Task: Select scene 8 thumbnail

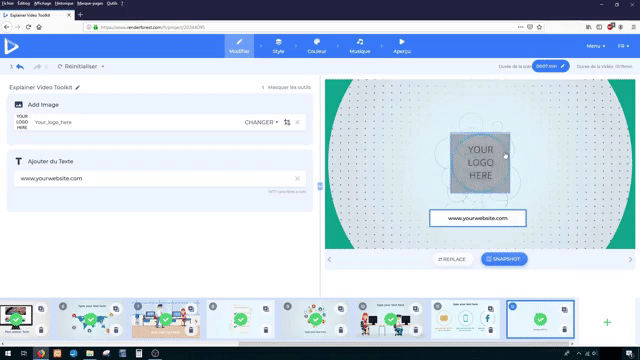Action: click(x=240, y=319)
